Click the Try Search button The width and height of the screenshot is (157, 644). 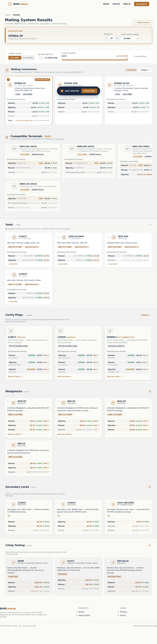pos(142,4)
